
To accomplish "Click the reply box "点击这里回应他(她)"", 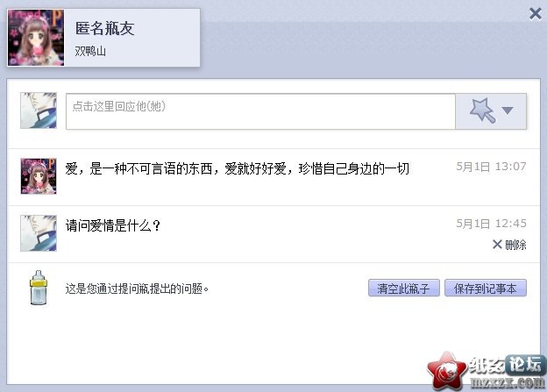I will pos(260,111).
